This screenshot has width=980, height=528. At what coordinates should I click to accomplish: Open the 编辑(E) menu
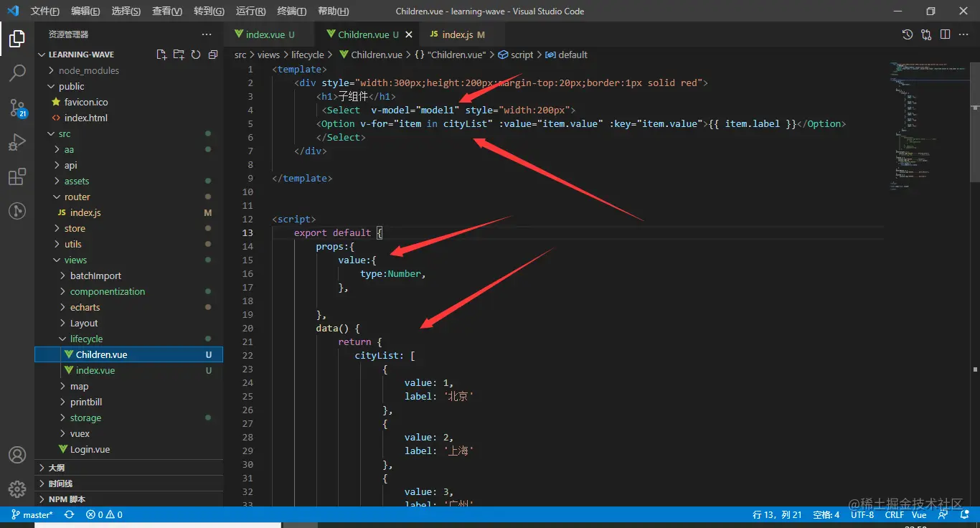coord(86,11)
